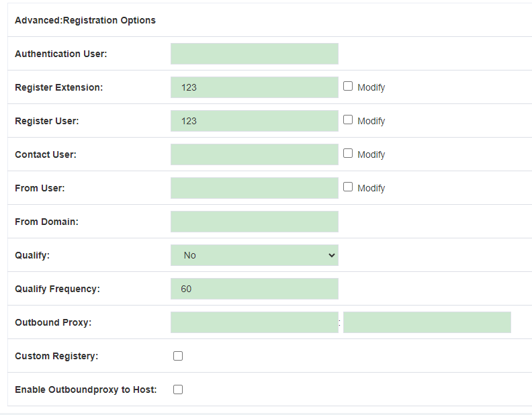Toggle Enable Outboundproxy to Host checkbox

[178, 389]
